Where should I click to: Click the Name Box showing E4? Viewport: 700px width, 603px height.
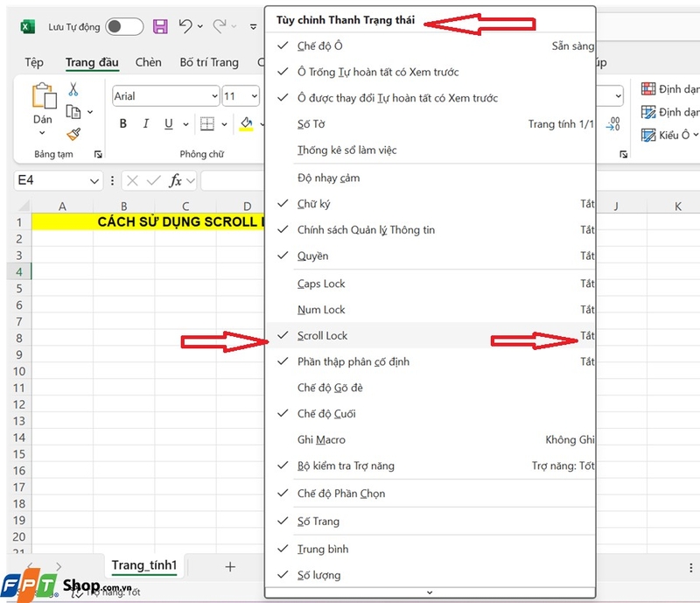coord(51,180)
